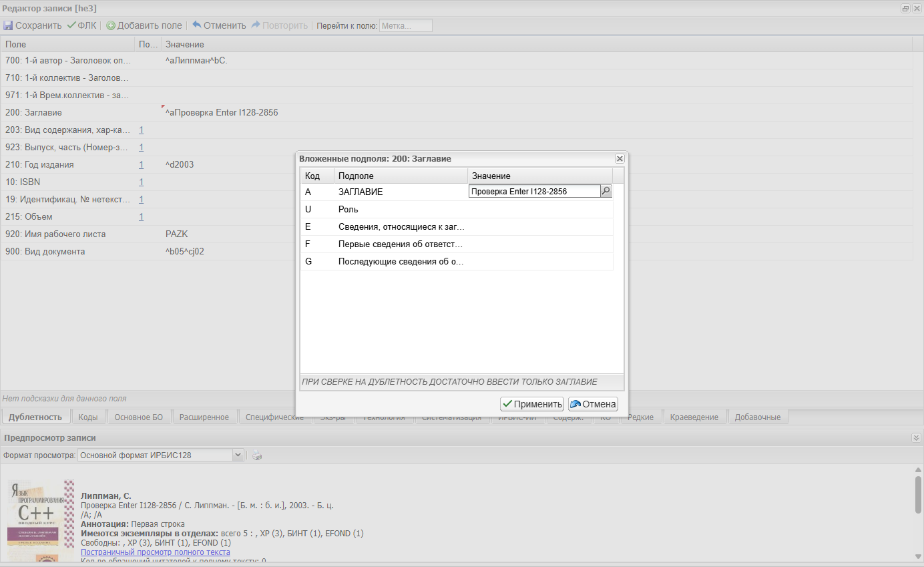The image size is (924, 567).
Task: Switch to the Коды tab
Action: [88, 417]
